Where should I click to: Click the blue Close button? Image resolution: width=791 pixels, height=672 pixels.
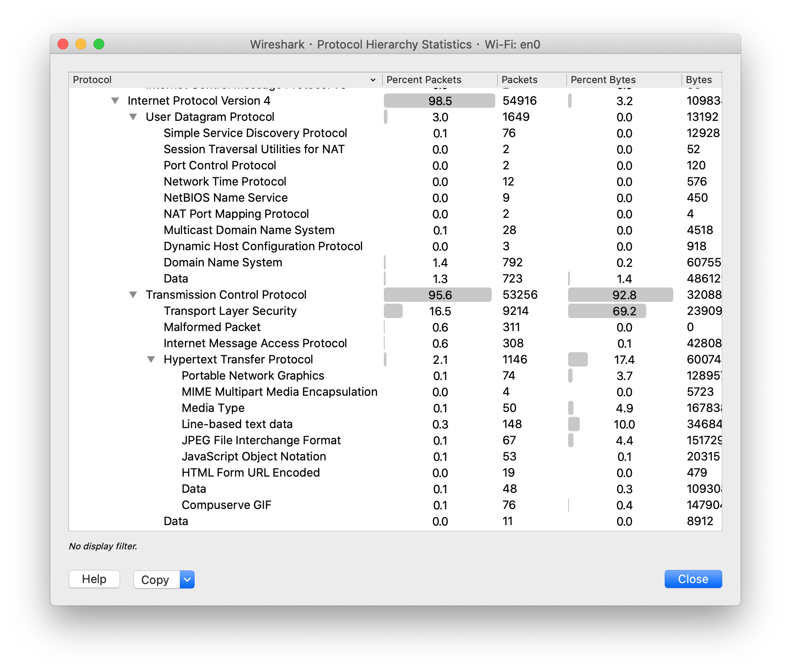[693, 579]
